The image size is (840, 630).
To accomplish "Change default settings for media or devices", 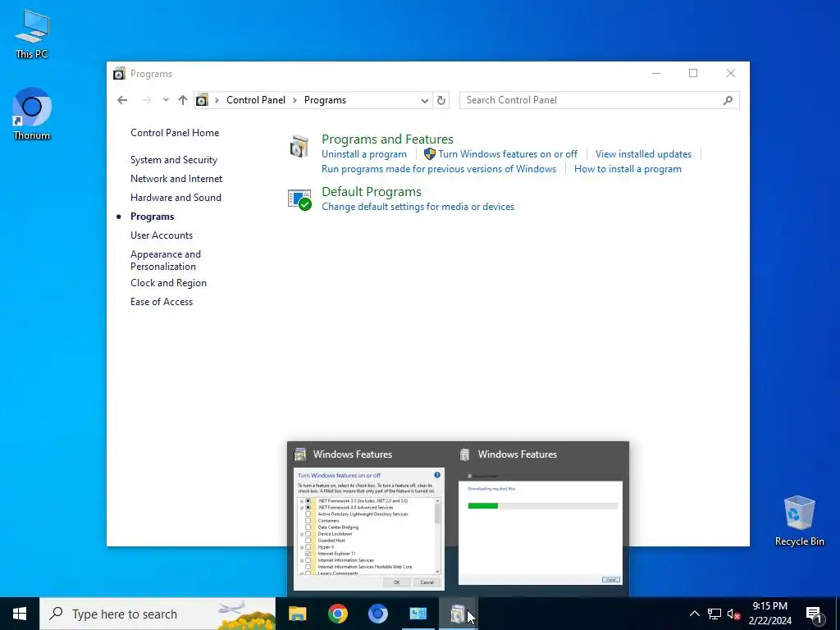I will pyautogui.click(x=418, y=207).
